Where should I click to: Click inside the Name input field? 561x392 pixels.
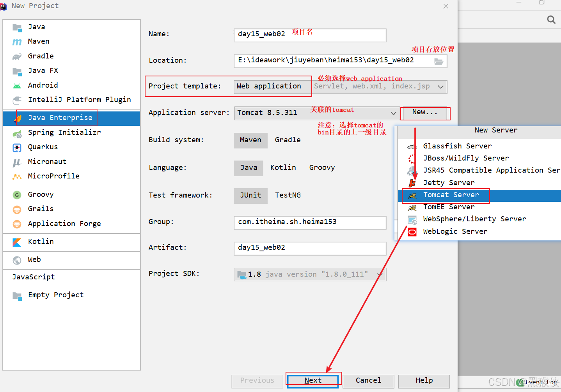pyautogui.click(x=310, y=35)
